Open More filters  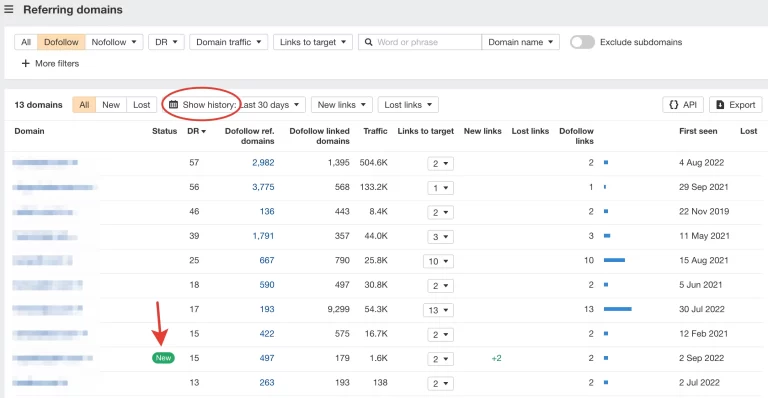tap(50, 63)
